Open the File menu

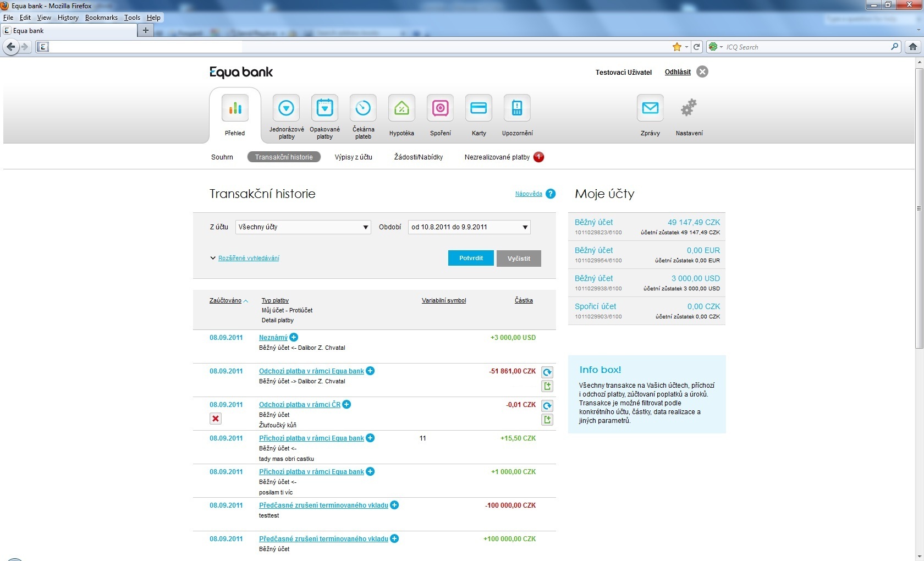[x=8, y=18]
